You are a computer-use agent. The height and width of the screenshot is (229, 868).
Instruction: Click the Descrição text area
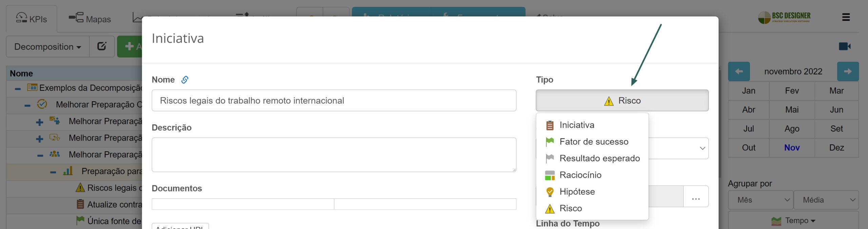[334, 154]
